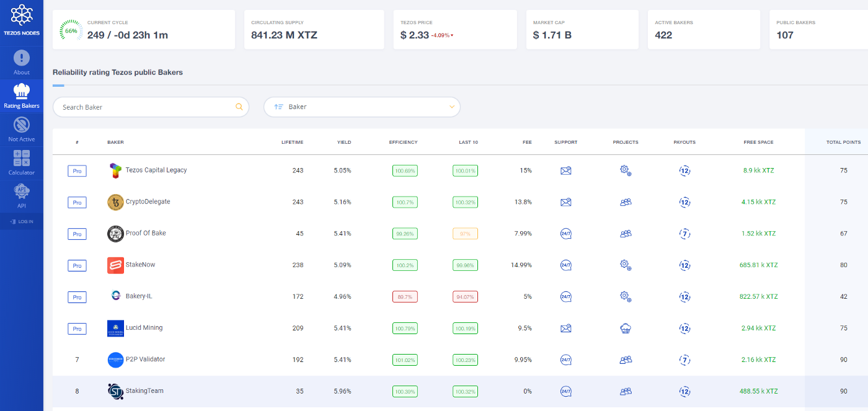Open Bakery-IL baker link
This screenshot has width=868, height=411.
click(139, 296)
